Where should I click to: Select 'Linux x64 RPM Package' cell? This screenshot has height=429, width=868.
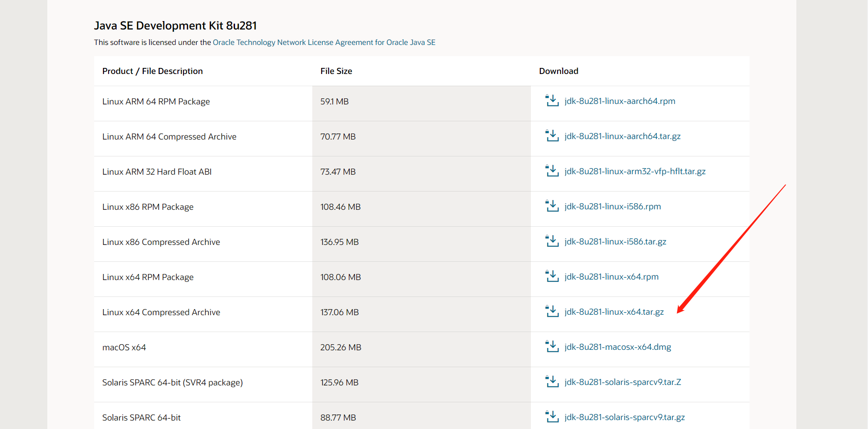pyautogui.click(x=203, y=279)
